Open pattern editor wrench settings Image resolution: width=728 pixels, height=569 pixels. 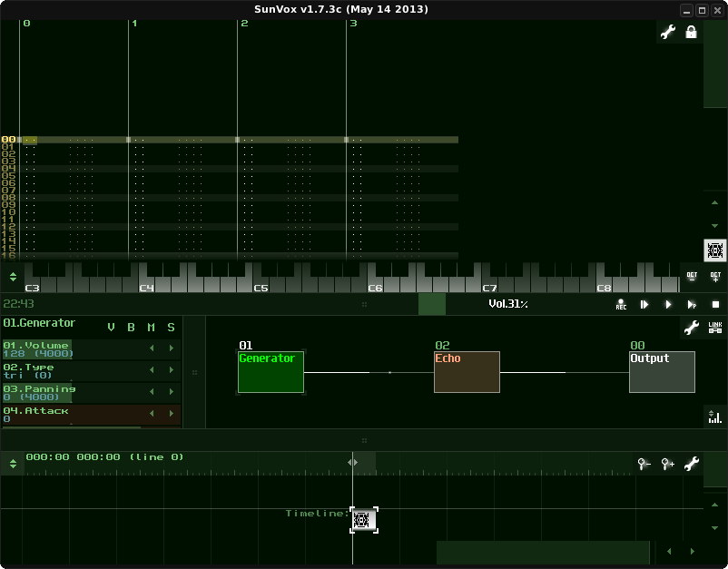668,32
